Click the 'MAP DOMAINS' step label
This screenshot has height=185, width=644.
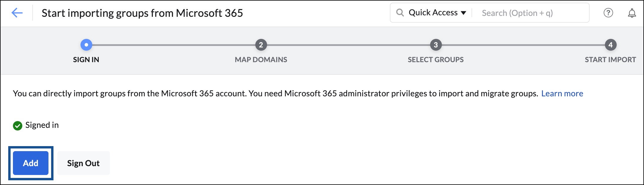(261, 60)
